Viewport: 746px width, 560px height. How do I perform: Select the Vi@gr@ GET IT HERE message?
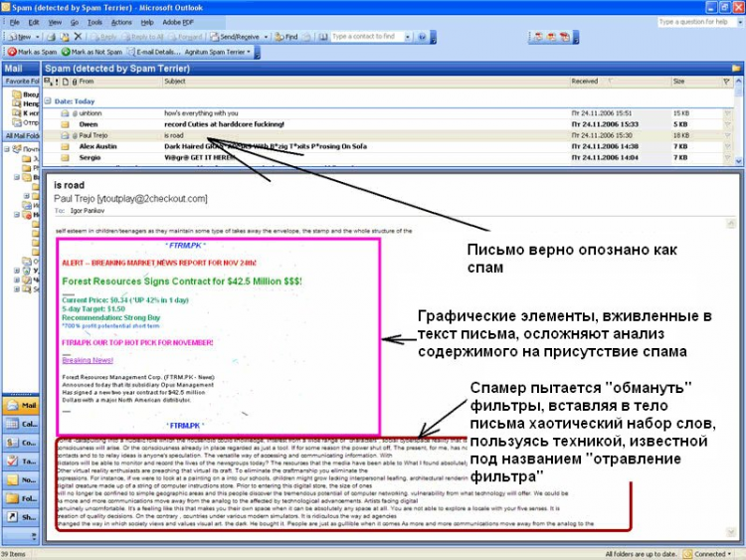[388, 157]
